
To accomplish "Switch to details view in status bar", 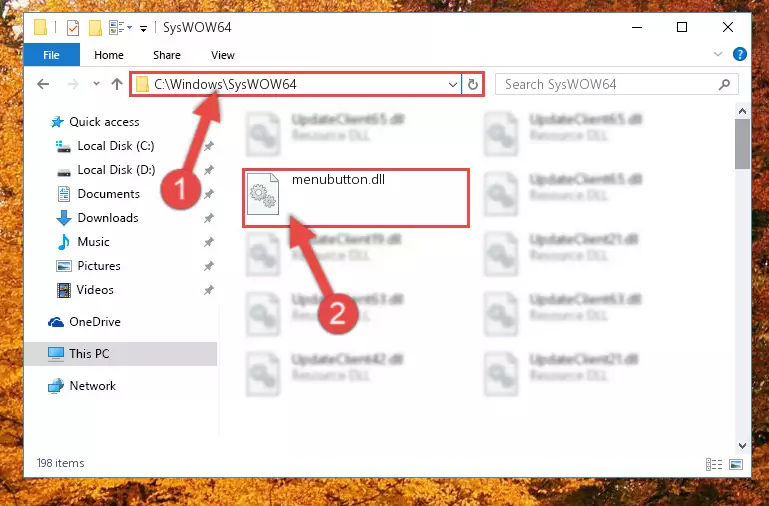I will pyautogui.click(x=714, y=464).
